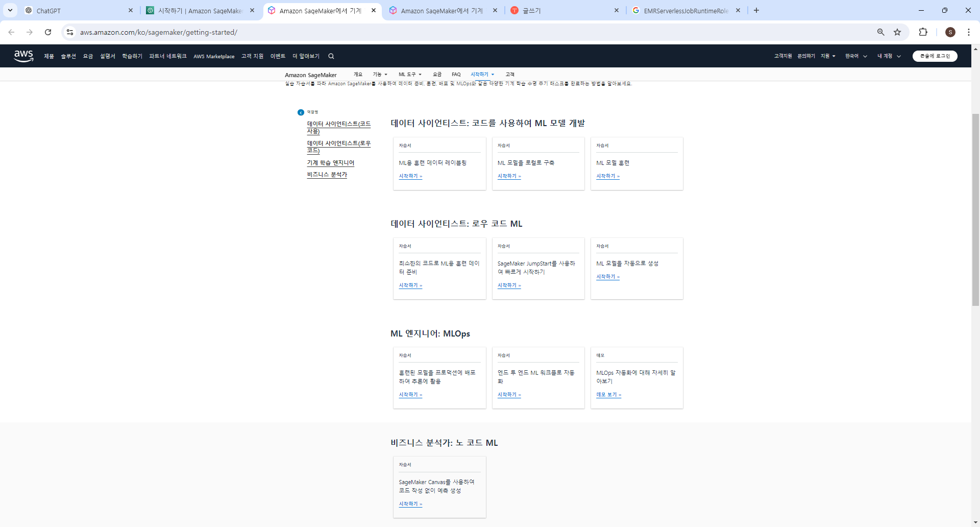This screenshot has width=980, height=527.
Task: Click 고객지원 link in header
Action: [783, 56]
